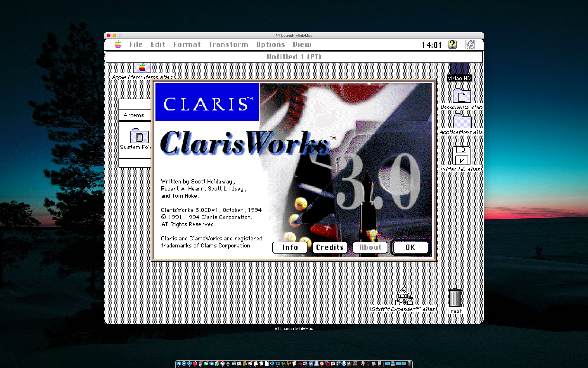588x368 pixels.
Task: Select the vMac HD alias floppy icon
Action: 462,156
